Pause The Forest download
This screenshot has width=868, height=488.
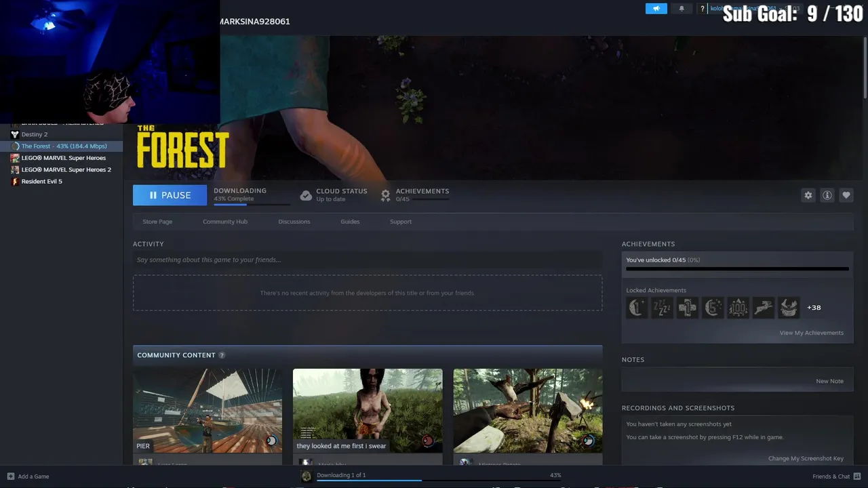170,195
